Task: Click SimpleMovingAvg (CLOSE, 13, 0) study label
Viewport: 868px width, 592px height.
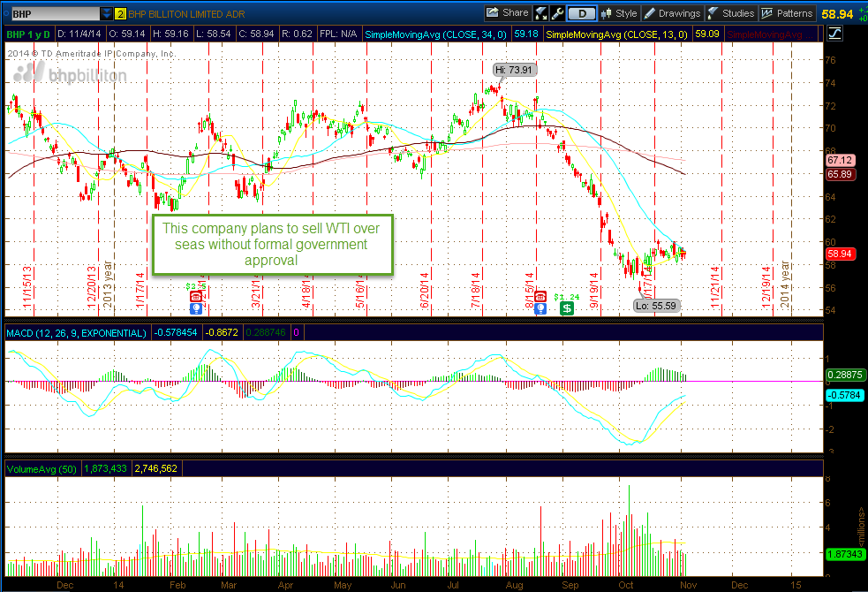Action: (616, 34)
